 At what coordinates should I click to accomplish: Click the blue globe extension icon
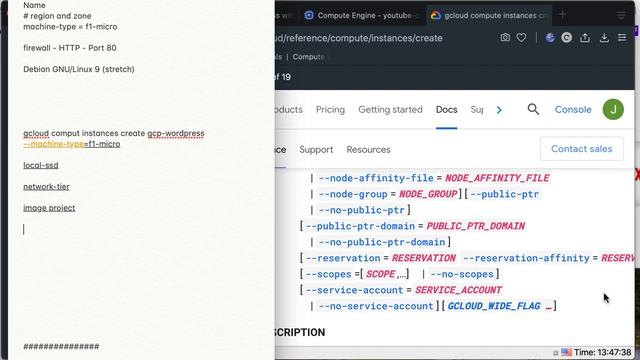[550, 38]
